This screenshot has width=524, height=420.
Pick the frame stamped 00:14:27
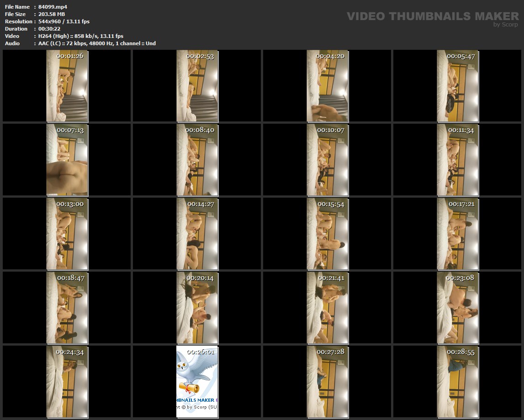point(197,234)
